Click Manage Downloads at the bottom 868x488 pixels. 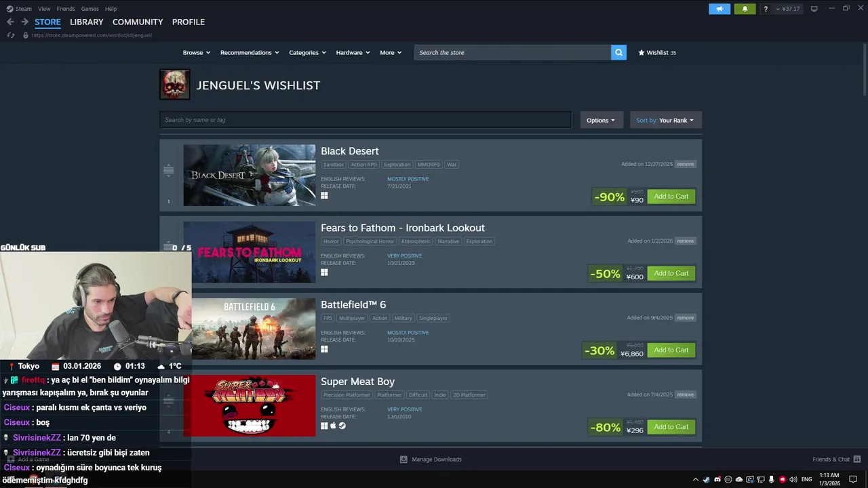[437, 459]
